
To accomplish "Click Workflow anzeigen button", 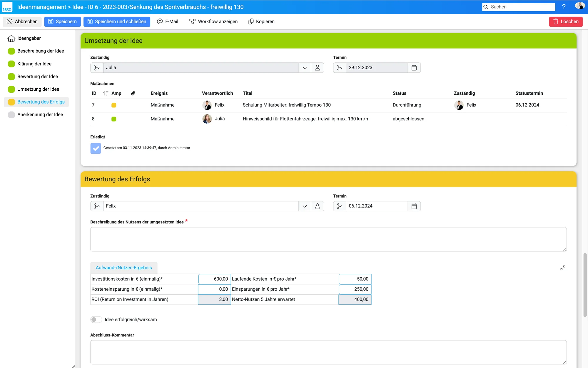I will coord(213,21).
